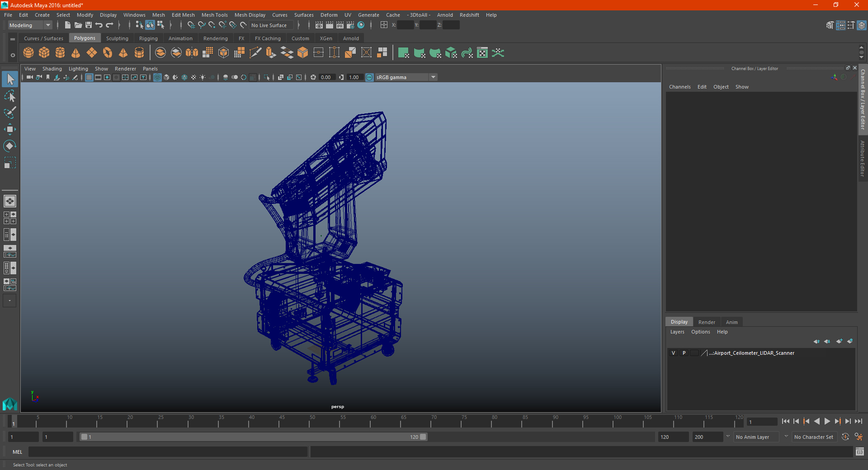The image size is (868, 470).
Task: Toggle the viewport grid display
Action: click(89, 77)
